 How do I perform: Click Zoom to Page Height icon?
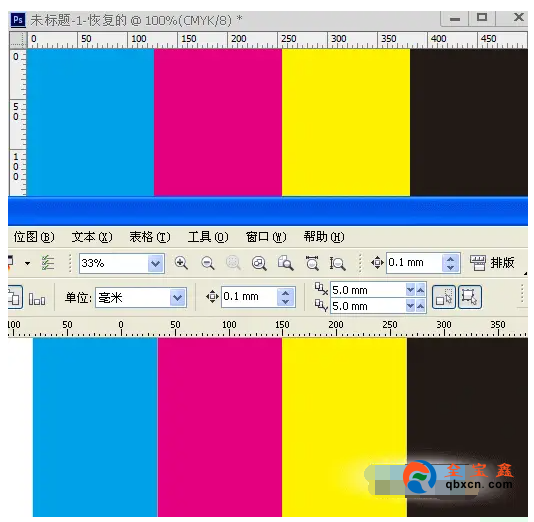tap(337, 263)
